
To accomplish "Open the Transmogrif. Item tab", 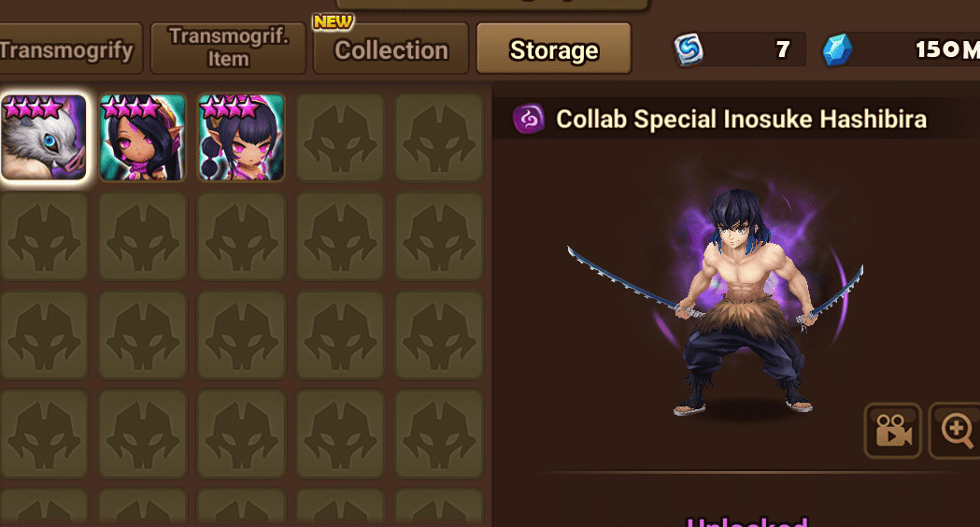I will pos(228,49).
